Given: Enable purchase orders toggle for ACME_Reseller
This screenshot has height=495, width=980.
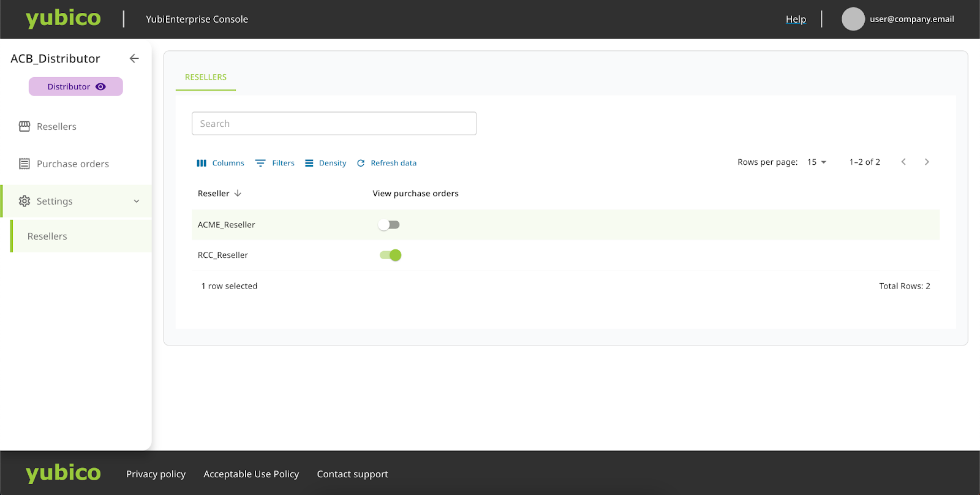Looking at the screenshot, I should point(389,225).
